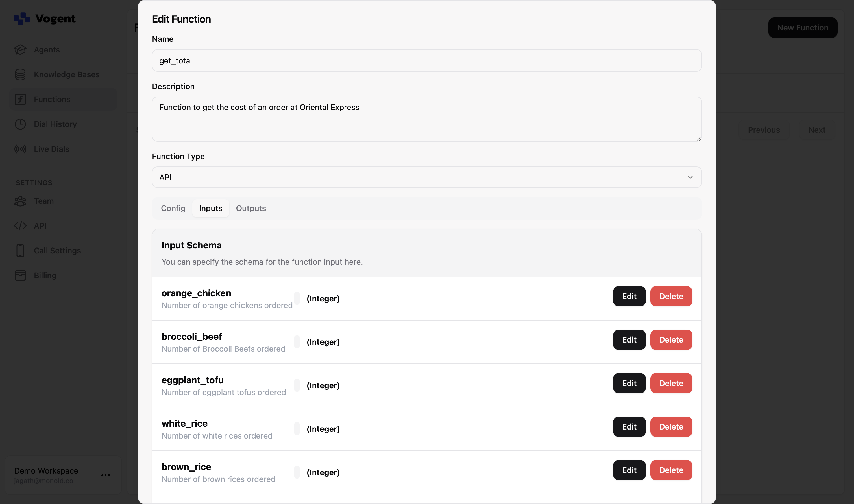Click the Description text area
The width and height of the screenshot is (854, 504).
coord(426,119)
